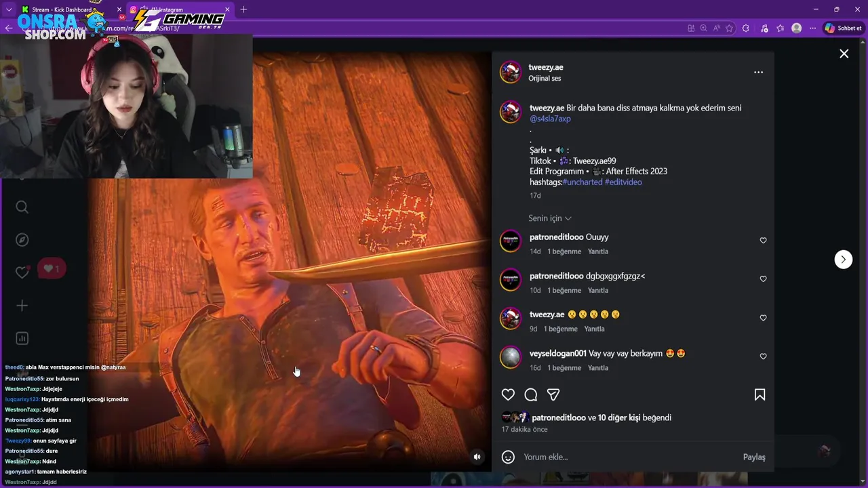
Task: Reply to veyseldogan001's comment
Action: 598,367
